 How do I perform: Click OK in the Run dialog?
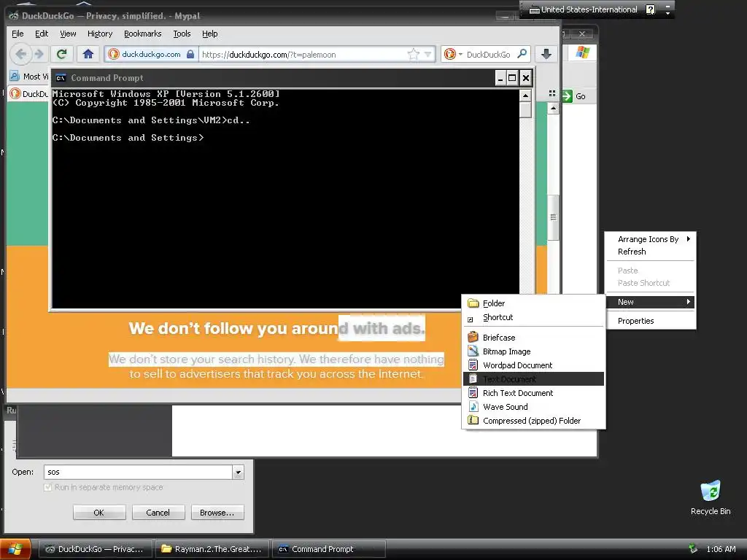click(99, 513)
